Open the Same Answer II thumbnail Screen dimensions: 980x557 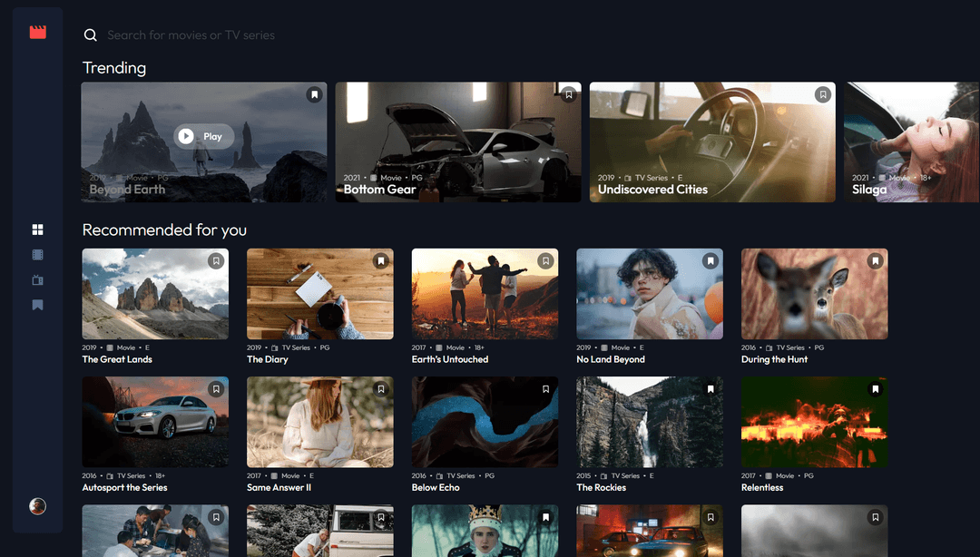tap(320, 422)
